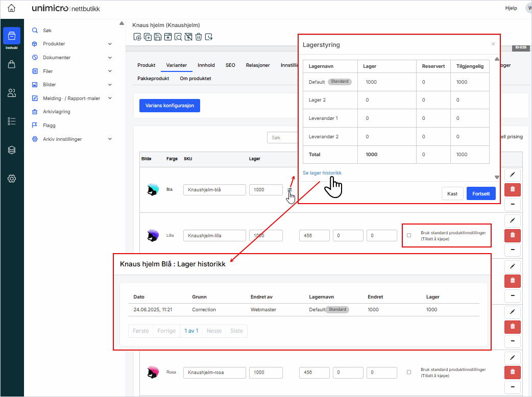Open the shopping bag sidebar section
The image size is (532, 397).
(x=12, y=64)
